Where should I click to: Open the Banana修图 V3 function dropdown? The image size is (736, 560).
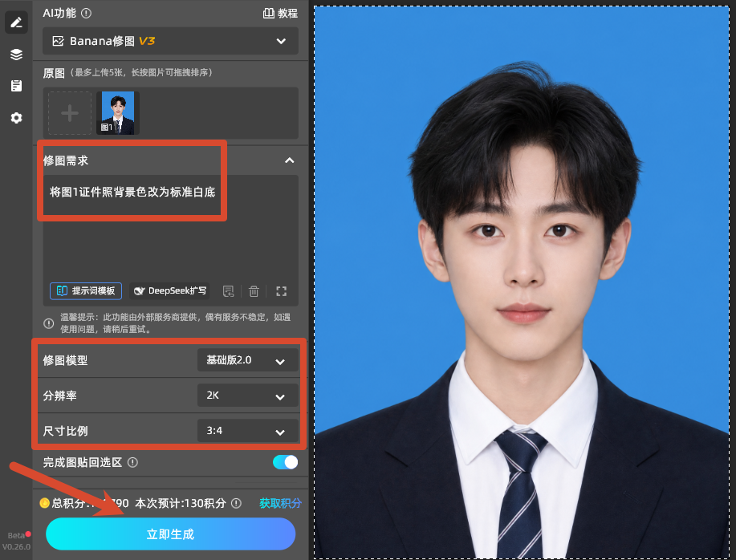click(x=170, y=41)
